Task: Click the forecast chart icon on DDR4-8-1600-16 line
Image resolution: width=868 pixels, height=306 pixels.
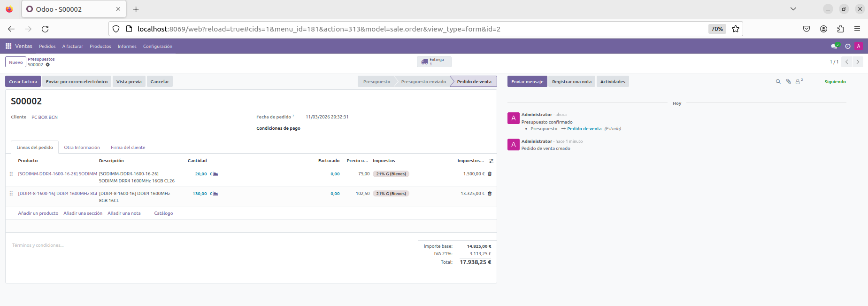Action: (215, 194)
